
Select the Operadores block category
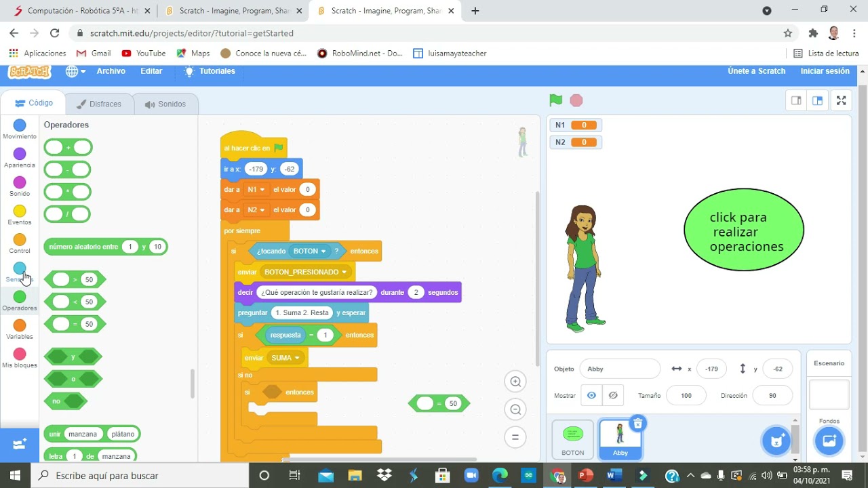[20, 300]
